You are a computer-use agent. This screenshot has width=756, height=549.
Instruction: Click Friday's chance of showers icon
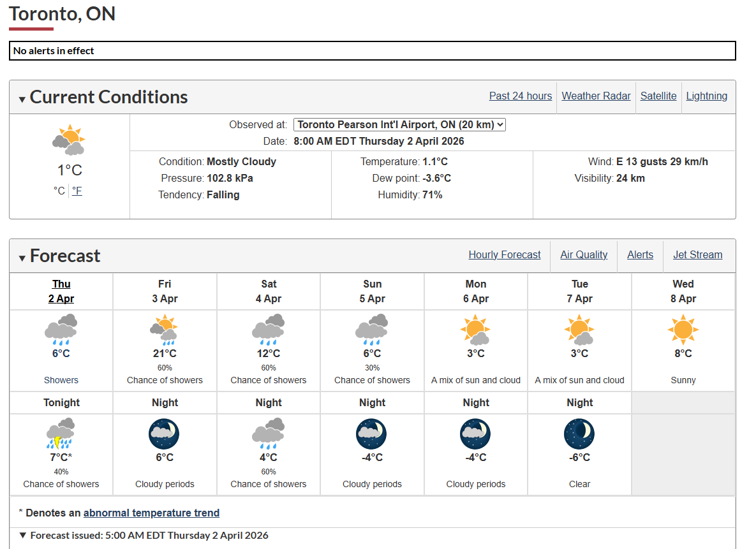(x=165, y=330)
